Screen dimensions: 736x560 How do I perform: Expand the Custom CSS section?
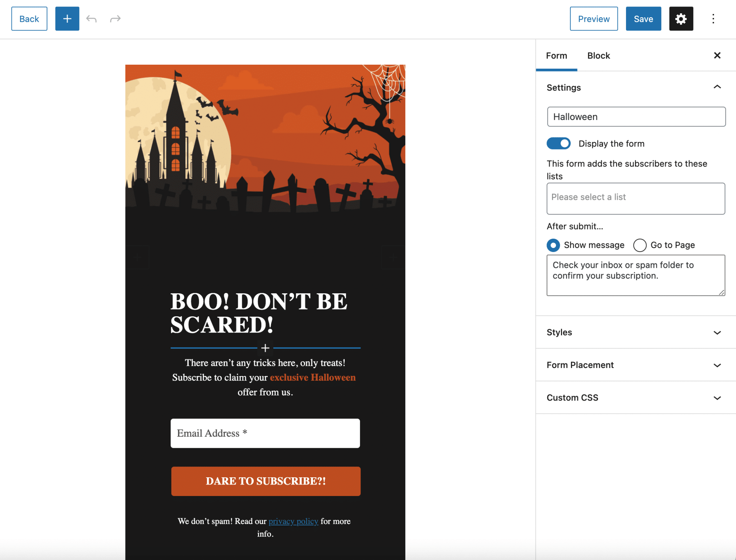click(x=717, y=398)
